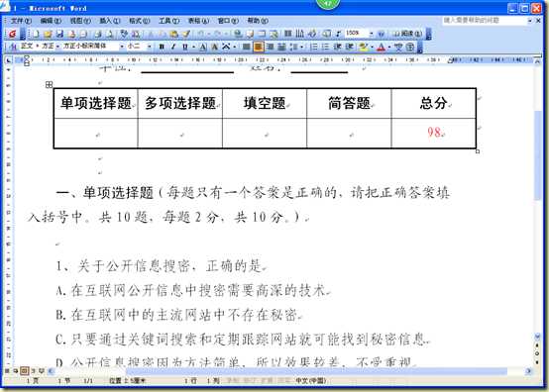Open the zoom percentage dropdown

372,34
